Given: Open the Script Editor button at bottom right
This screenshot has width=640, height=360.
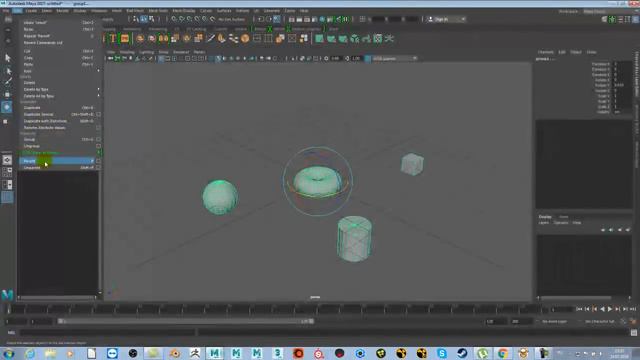Looking at the screenshot, I should coord(634,333).
